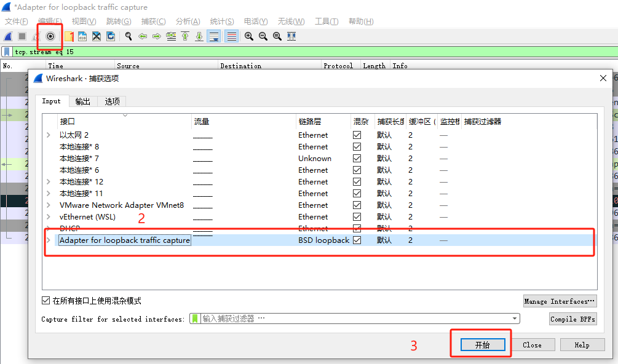Open the 分析(A) menu
The image size is (618, 364).
pos(188,22)
